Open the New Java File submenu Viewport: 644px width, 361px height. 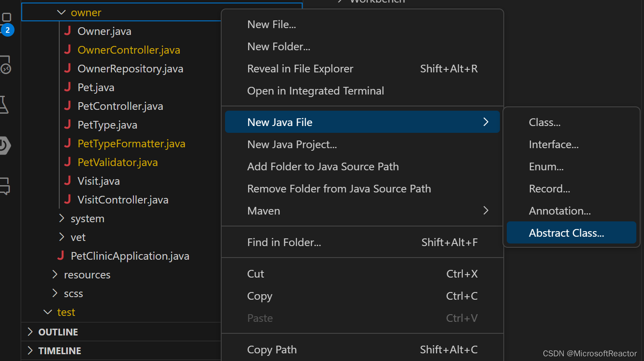[x=362, y=122]
